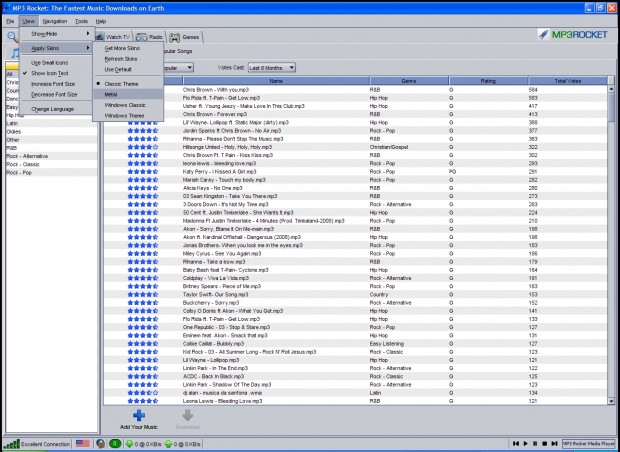Click the MP3 Rocket Media Player button
Screen dimensions: 620x452
coord(589,444)
